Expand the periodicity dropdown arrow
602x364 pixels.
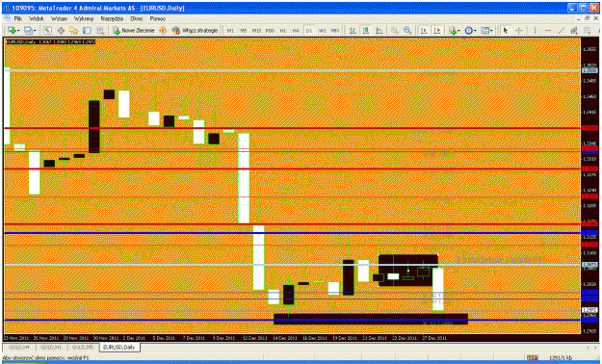(x=475, y=31)
